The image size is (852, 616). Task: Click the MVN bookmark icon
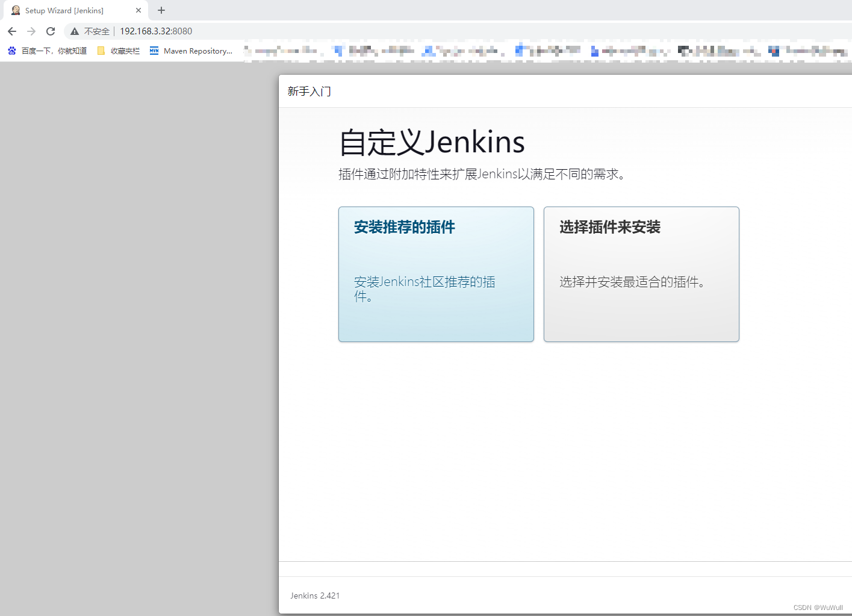(x=154, y=51)
